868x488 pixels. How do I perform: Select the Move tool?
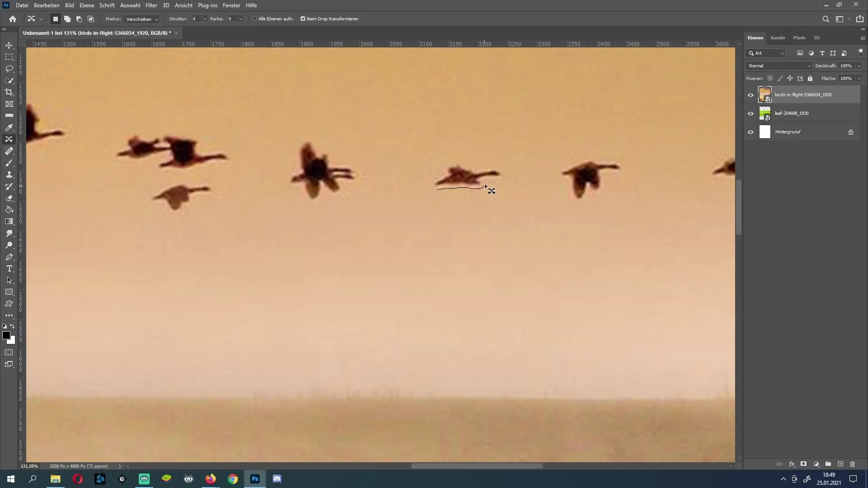[x=9, y=45]
